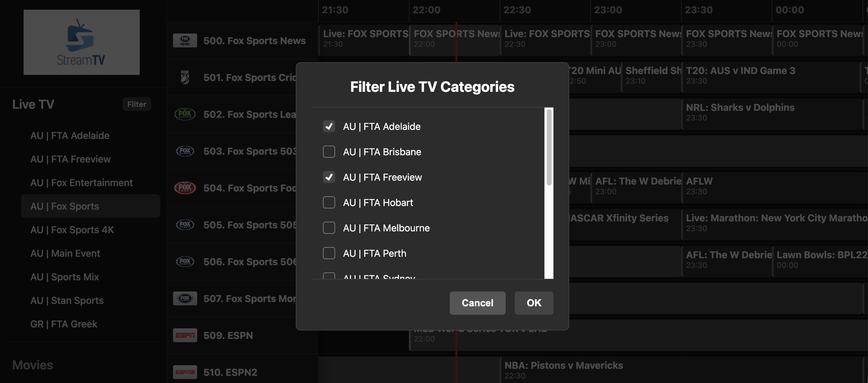Click the Filter button beside Live TV
Image resolution: width=868 pixels, height=383 pixels.
[136, 104]
